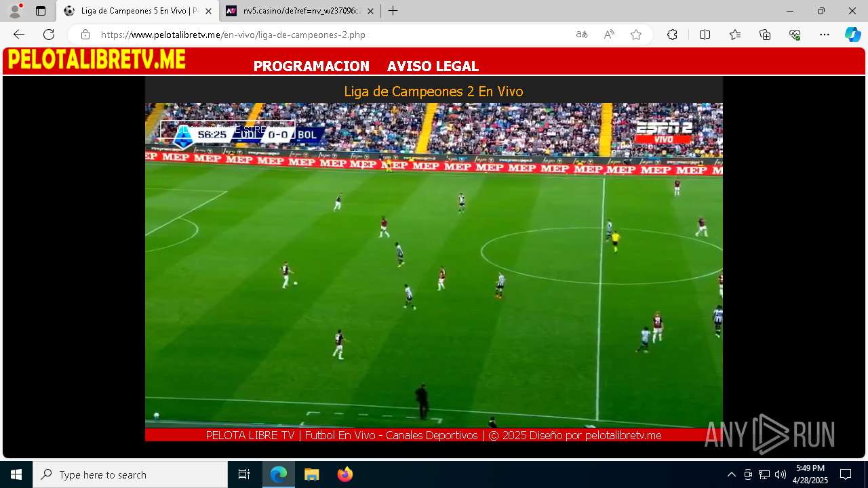
Task: Go back to the previous page
Action: point(19,35)
